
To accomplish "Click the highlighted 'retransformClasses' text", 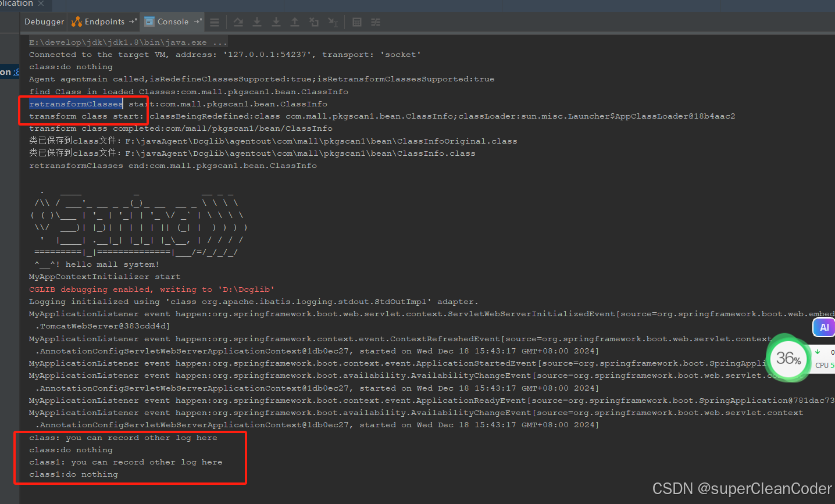I will pos(75,103).
